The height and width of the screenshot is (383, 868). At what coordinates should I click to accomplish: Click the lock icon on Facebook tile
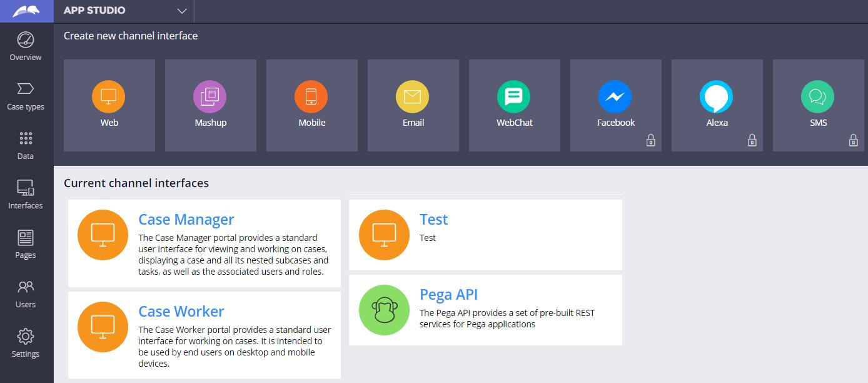[x=650, y=140]
